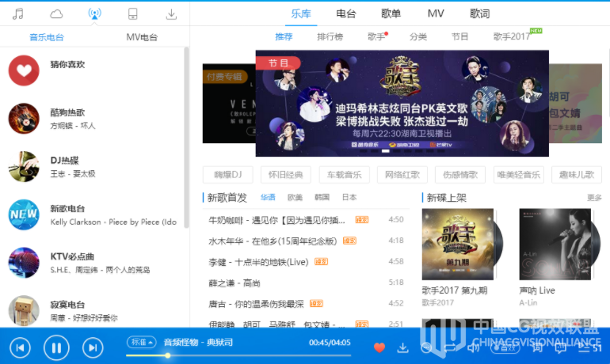Open the 歌手2017 sub-tab
The image size is (610, 364).
point(512,37)
